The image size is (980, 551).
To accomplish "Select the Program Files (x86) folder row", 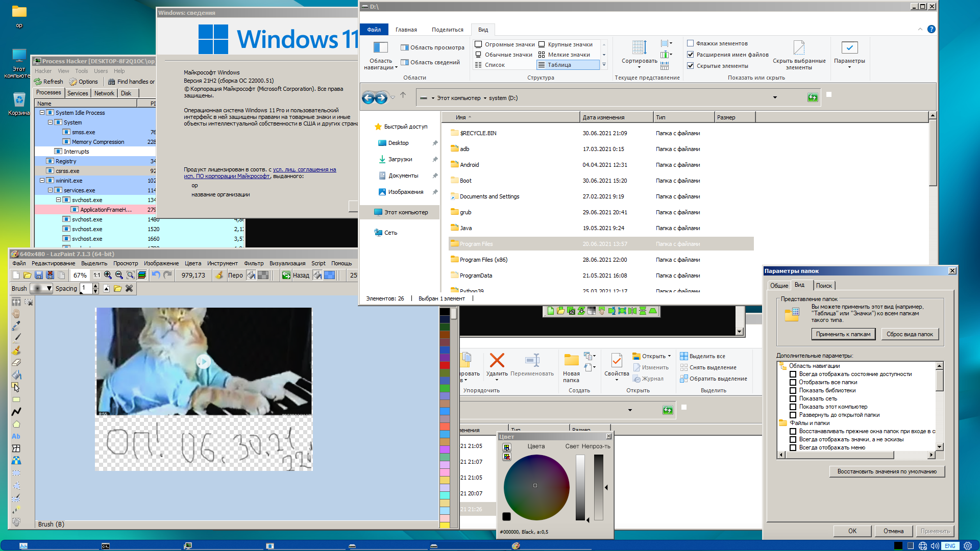I will click(x=601, y=260).
